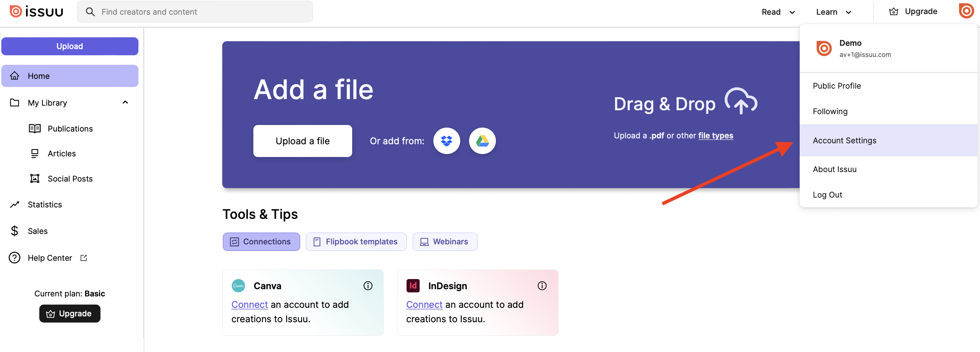980x352 pixels.
Task: Select the Connections tab
Action: point(261,242)
